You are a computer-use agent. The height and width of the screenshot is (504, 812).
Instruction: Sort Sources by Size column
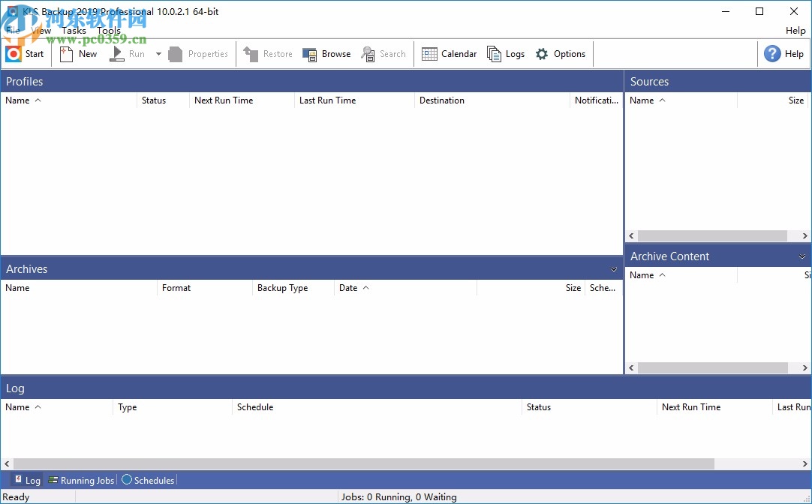point(772,100)
